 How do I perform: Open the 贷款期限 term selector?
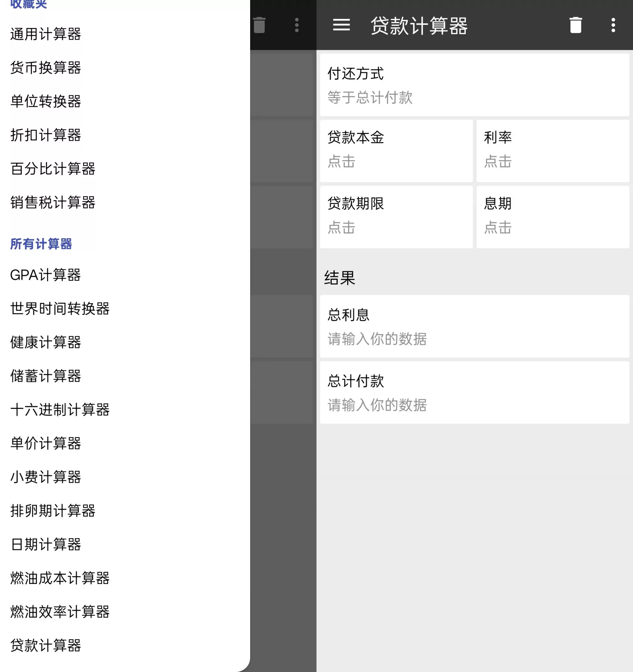(x=395, y=216)
